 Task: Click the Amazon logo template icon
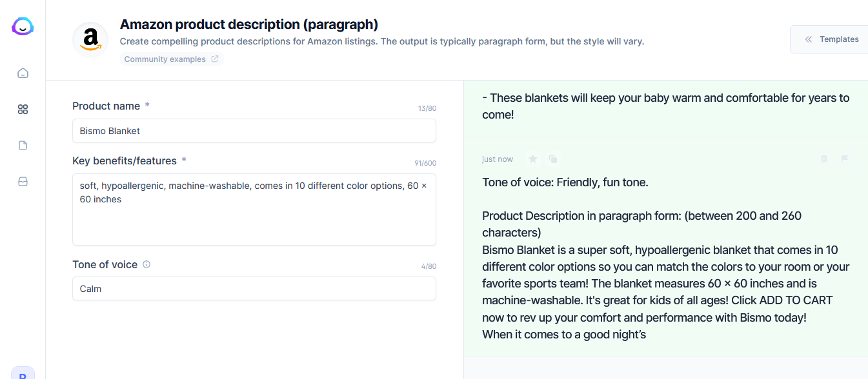click(x=90, y=40)
